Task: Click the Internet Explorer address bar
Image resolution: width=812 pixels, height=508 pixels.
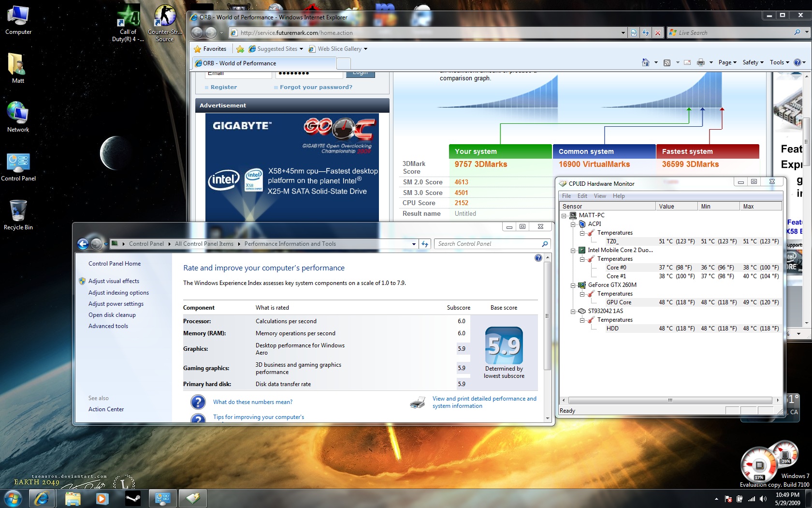Action: [425, 33]
